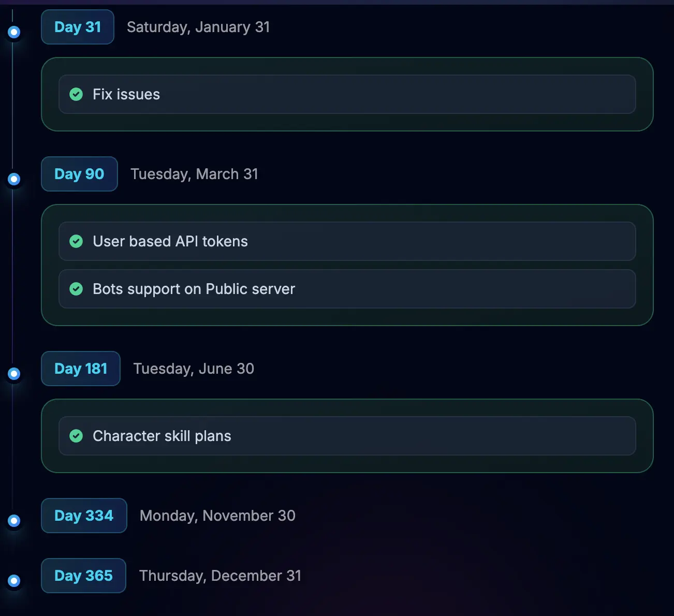Click the checkmark icon for User based API tokens
This screenshot has width=674, height=616.
pyautogui.click(x=76, y=241)
